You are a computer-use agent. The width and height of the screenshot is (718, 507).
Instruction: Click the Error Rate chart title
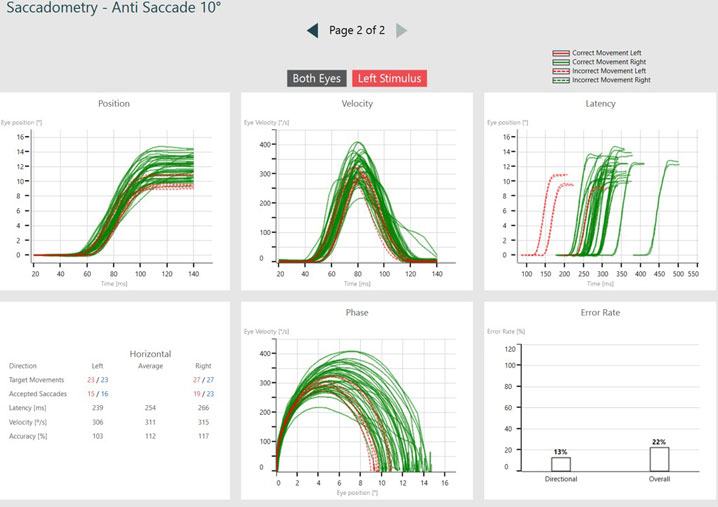pyautogui.click(x=600, y=312)
